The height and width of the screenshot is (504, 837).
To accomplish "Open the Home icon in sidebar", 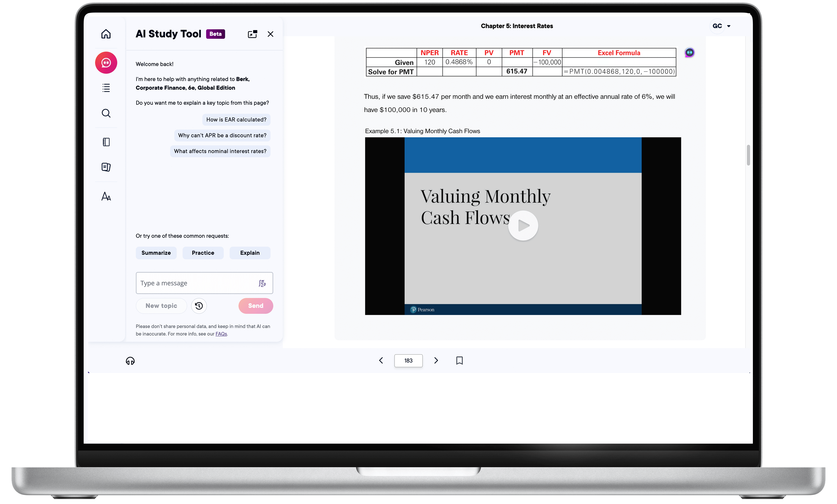I will (106, 34).
